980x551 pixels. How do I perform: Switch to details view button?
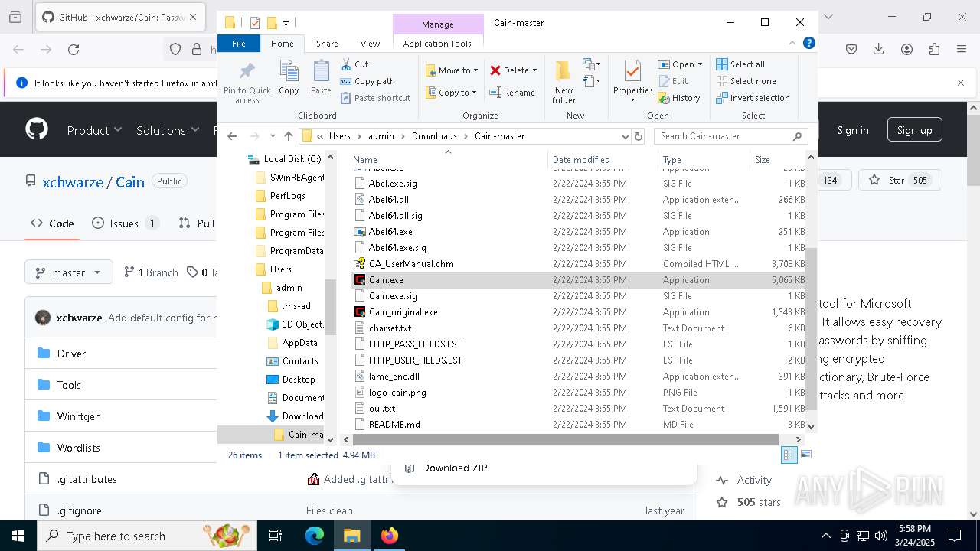tap(789, 455)
